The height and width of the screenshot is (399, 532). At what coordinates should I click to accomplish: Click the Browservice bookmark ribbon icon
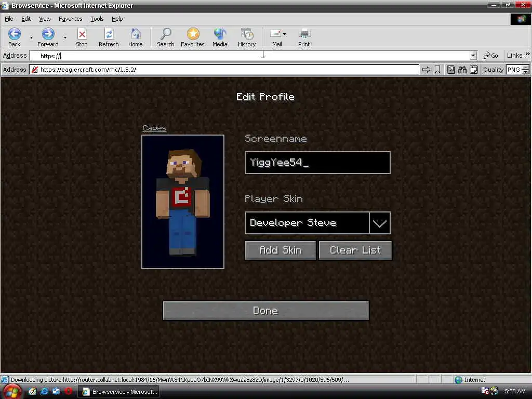437,70
